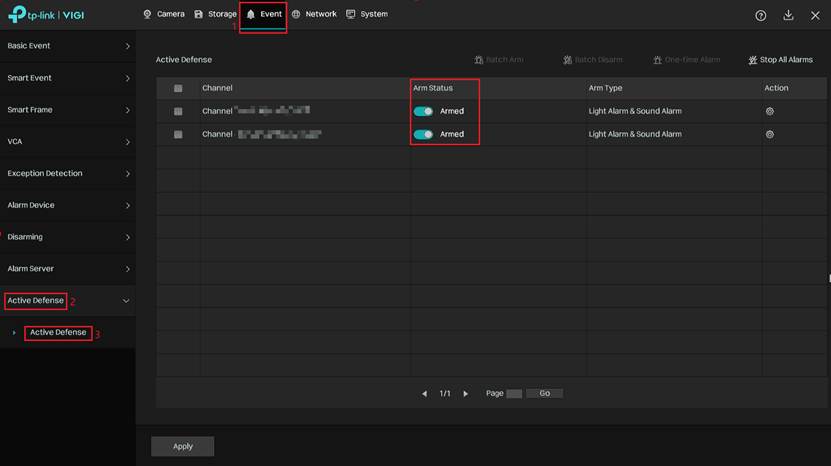Open settings gear for second channel

click(770, 135)
